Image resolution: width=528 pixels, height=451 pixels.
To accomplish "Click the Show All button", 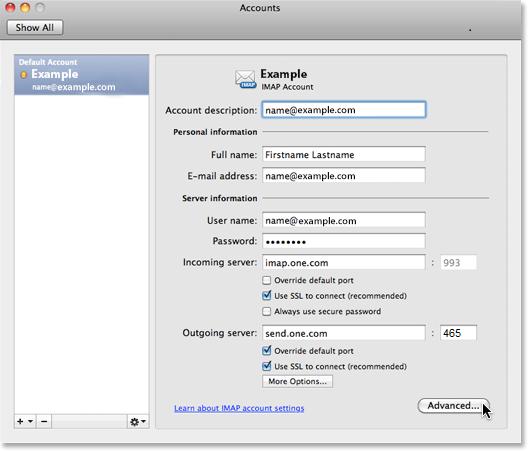I will 35,27.
